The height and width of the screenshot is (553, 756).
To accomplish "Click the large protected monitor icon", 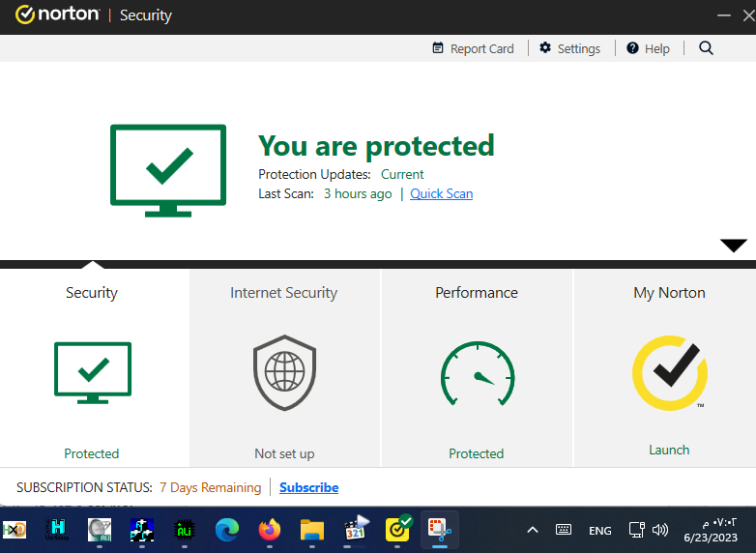I will [x=168, y=171].
